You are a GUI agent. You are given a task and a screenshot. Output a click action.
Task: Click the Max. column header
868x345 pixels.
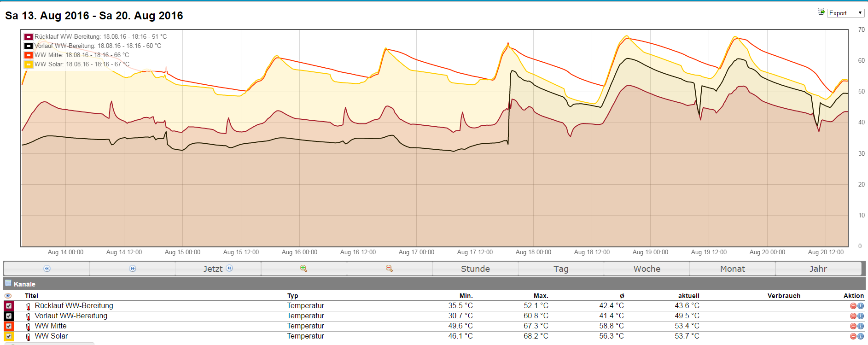click(541, 296)
